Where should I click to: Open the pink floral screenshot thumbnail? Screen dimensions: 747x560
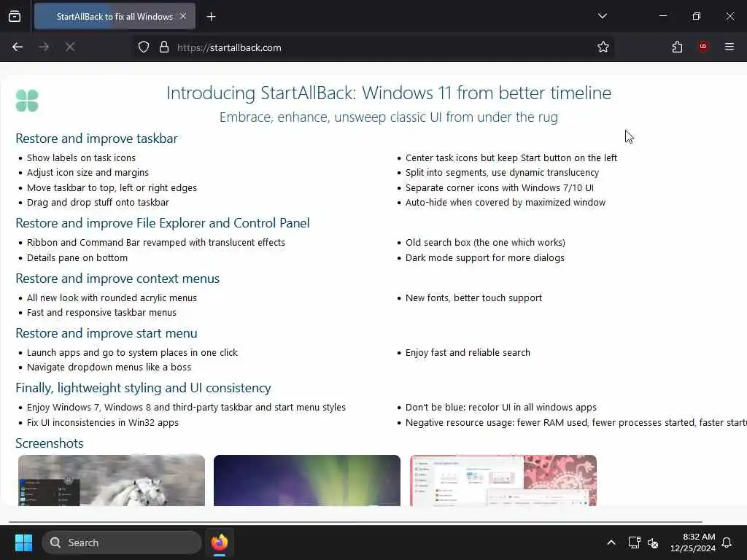coord(503,480)
